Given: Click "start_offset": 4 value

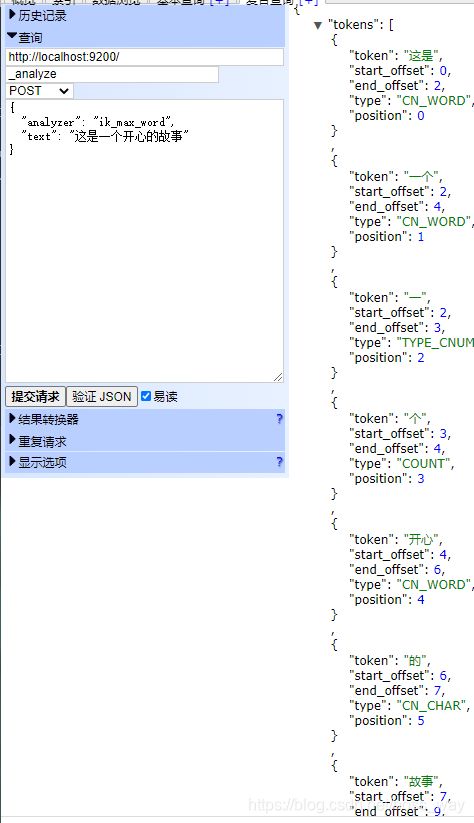Looking at the screenshot, I should point(444,555).
